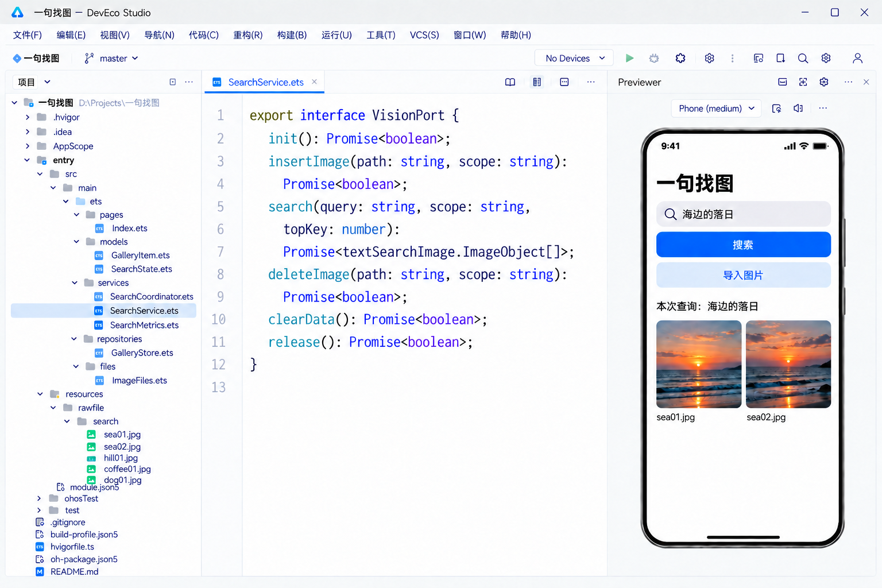Image resolution: width=882 pixels, height=588 pixels.
Task: Open project panel ellipsis options
Action: pyautogui.click(x=189, y=82)
